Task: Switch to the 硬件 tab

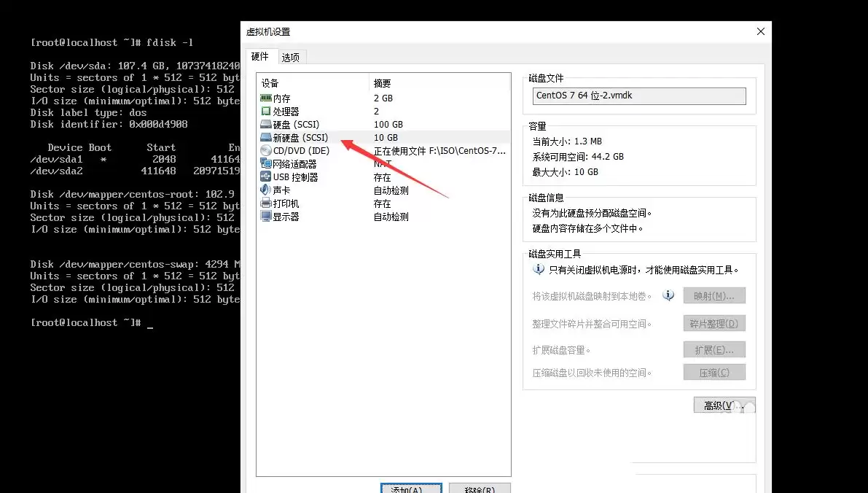Action: click(x=261, y=55)
